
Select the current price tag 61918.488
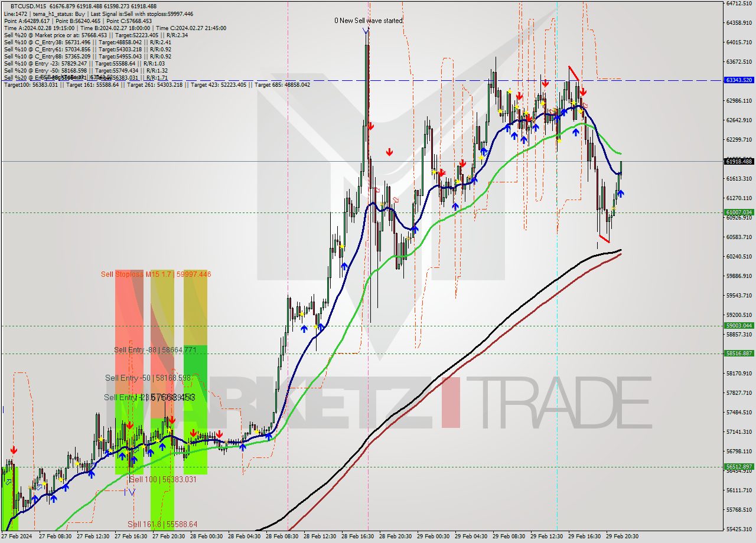(x=738, y=161)
